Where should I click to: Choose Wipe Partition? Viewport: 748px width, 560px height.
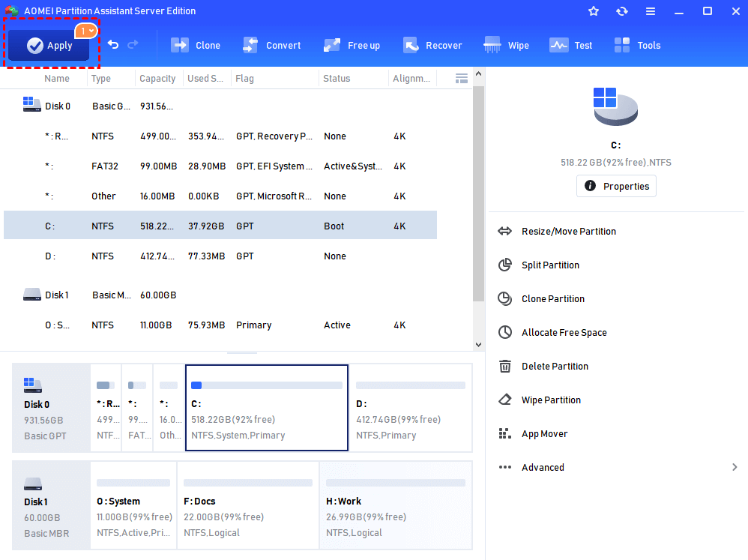551,400
